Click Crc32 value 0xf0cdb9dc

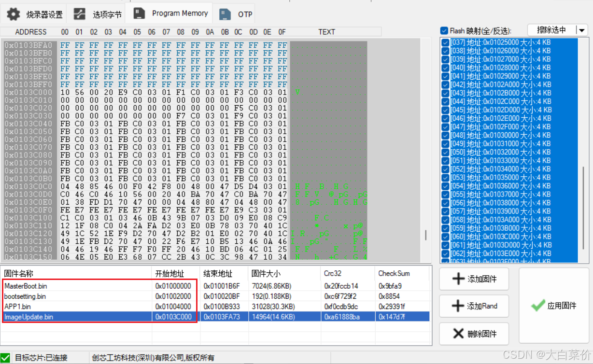pos(341,306)
